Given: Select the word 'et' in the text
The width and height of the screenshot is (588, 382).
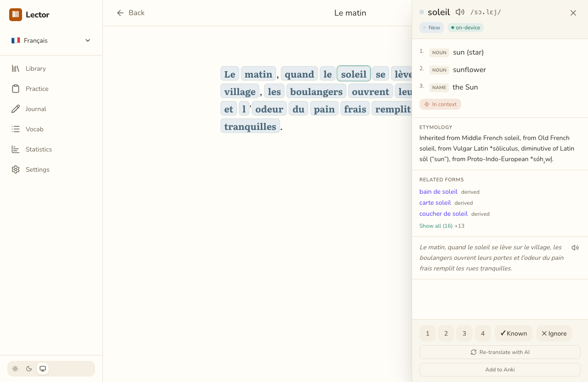Looking at the screenshot, I should (229, 109).
